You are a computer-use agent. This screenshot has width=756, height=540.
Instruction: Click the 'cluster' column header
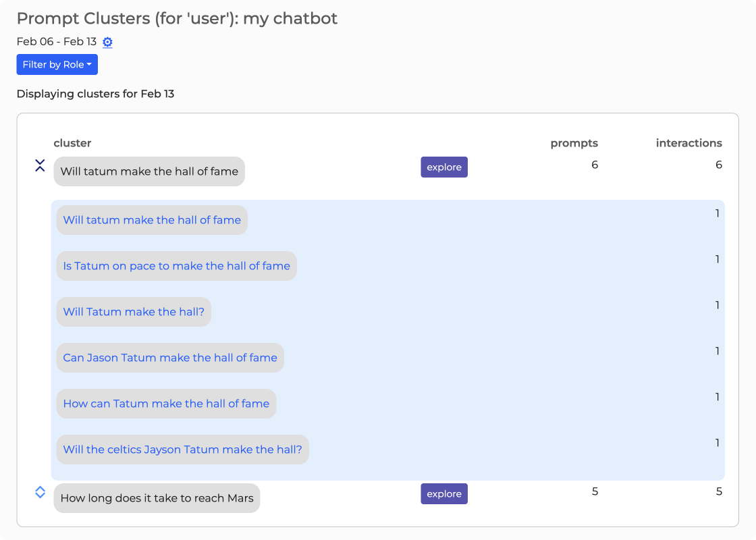[72, 143]
